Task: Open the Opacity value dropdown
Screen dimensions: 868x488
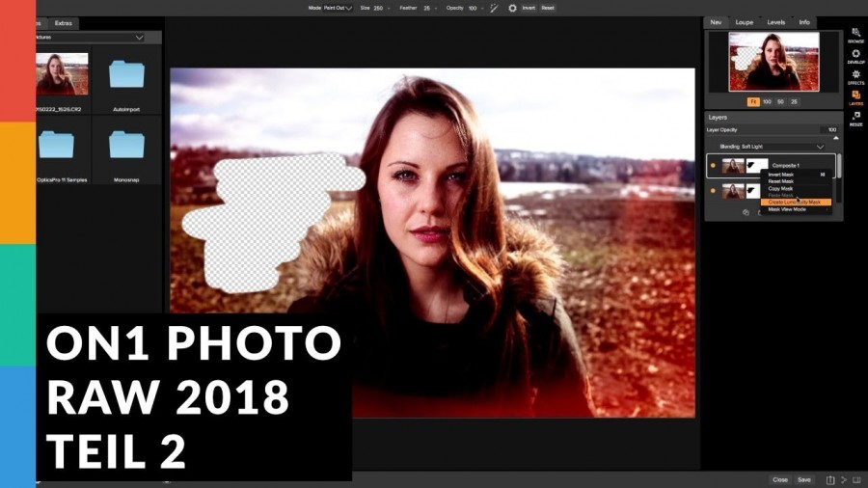Action: coord(483,9)
